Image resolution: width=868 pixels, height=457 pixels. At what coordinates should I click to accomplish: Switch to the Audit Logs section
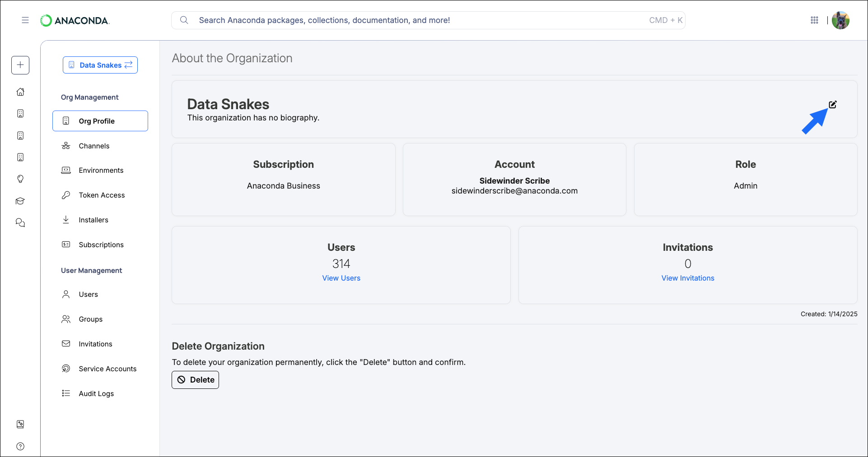click(x=96, y=393)
